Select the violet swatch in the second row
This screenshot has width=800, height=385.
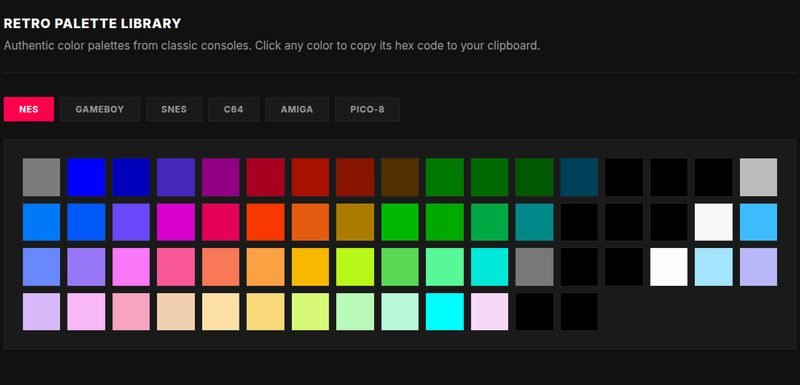(x=131, y=222)
